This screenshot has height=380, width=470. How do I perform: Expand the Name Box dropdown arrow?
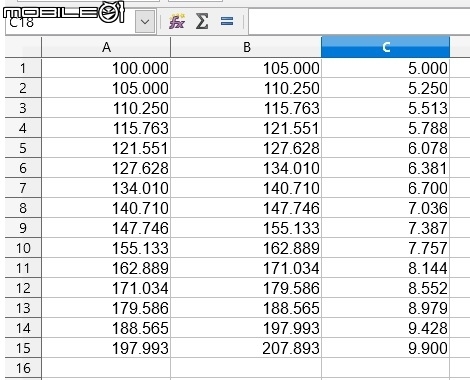pyautogui.click(x=145, y=22)
